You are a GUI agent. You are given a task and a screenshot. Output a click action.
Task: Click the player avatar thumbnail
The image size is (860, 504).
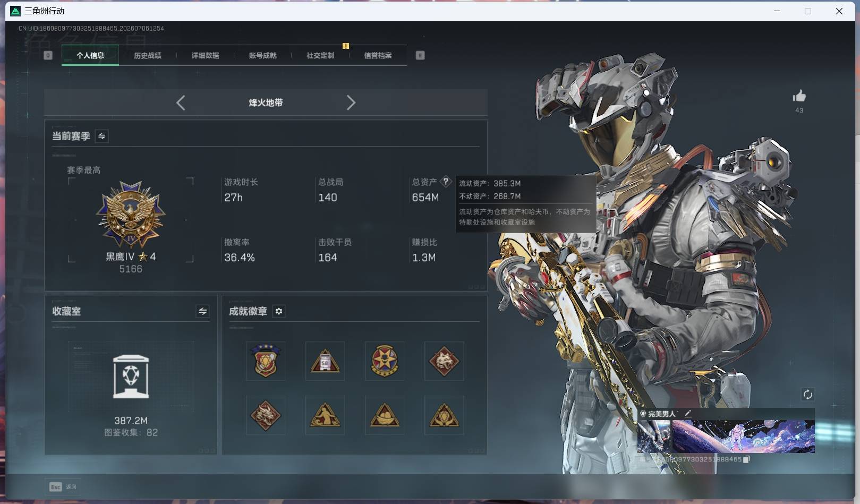coord(654,437)
